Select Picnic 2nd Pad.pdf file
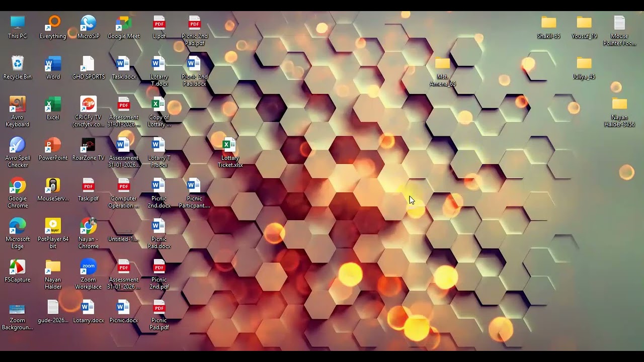 (194, 31)
